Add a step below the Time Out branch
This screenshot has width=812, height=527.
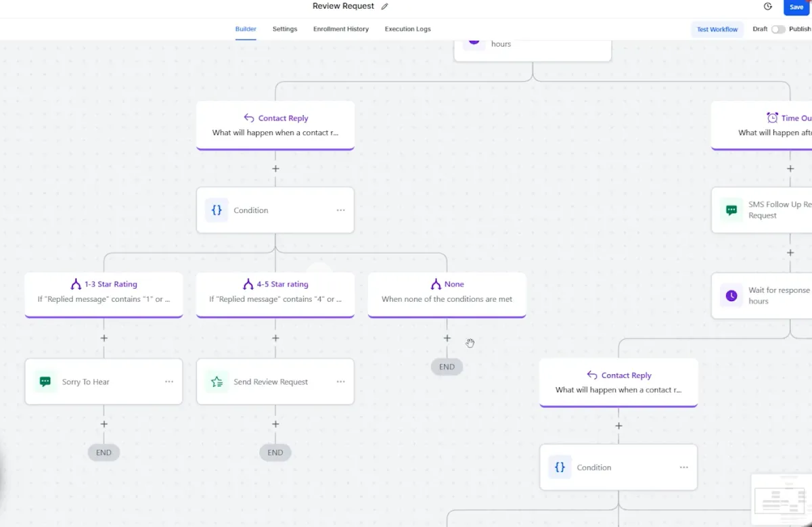tap(790, 168)
